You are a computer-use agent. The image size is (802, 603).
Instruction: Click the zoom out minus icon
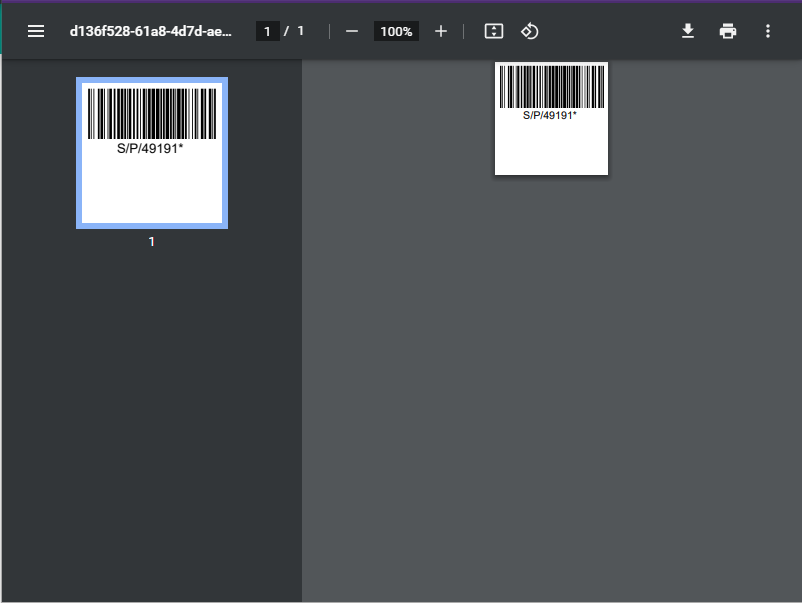click(351, 31)
